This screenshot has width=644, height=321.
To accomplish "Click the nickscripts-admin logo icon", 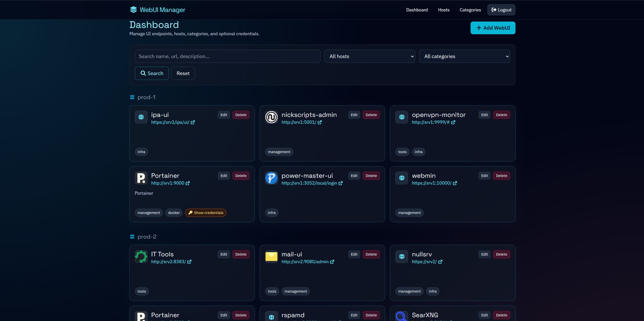I will point(271,117).
